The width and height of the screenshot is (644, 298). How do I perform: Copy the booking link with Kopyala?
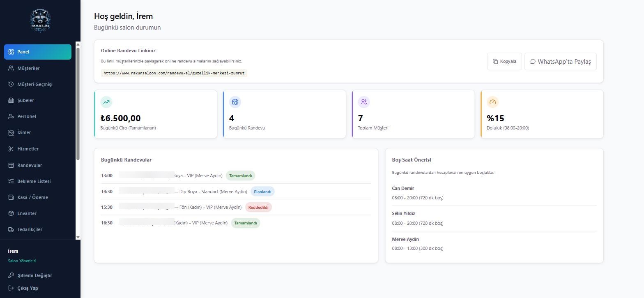(x=504, y=61)
